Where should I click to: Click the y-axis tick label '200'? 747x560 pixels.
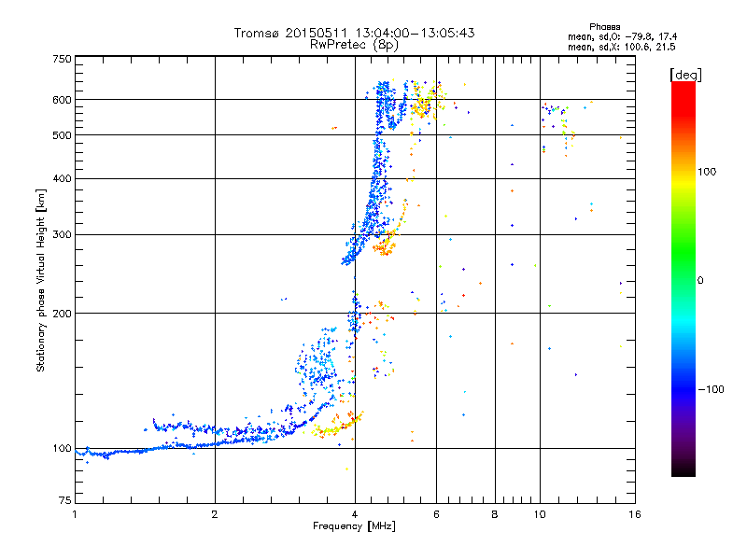(x=62, y=314)
